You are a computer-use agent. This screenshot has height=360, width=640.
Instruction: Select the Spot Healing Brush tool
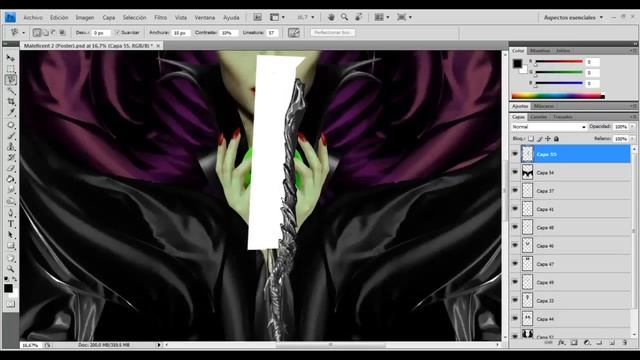coord(11,125)
